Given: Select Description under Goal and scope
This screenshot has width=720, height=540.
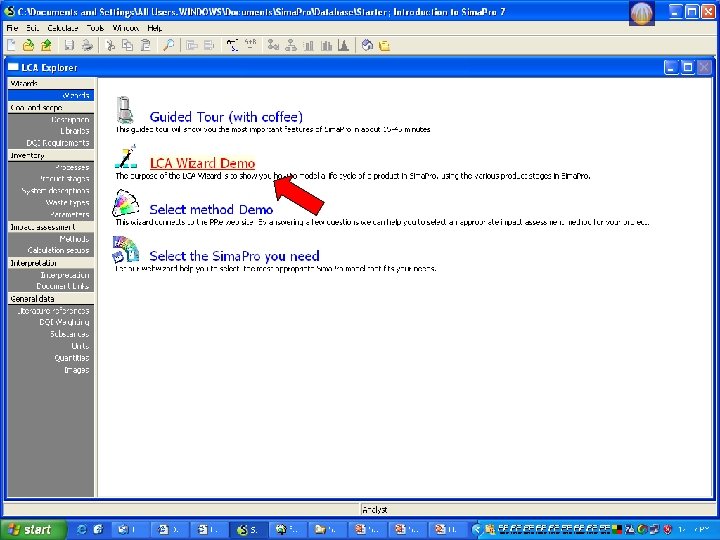Looking at the screenshot, I should (70, 119).
